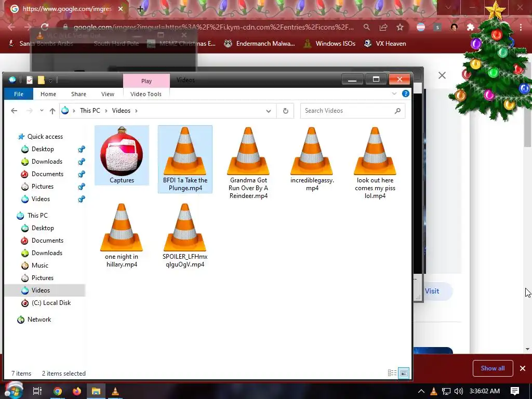Click the search magnifier in Explorer
This screenshot has width=532, height=399.
pos(397,111)
